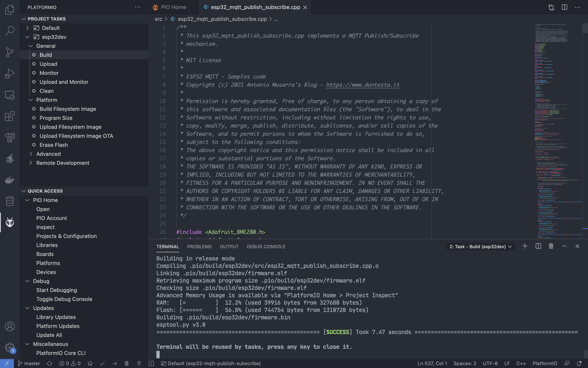The width and height of the screenshot is (588, 368).
Task: Kill terminal with trash icon
Action: pos(551,246)
